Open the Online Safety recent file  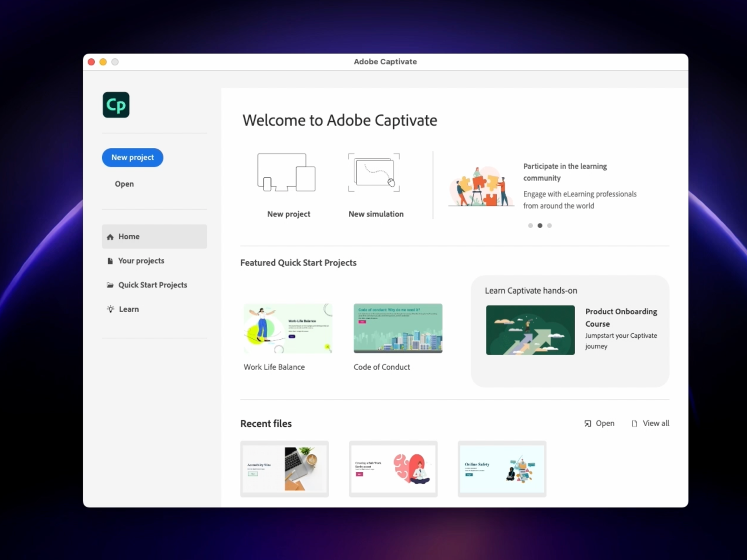(x=502, y=469)
